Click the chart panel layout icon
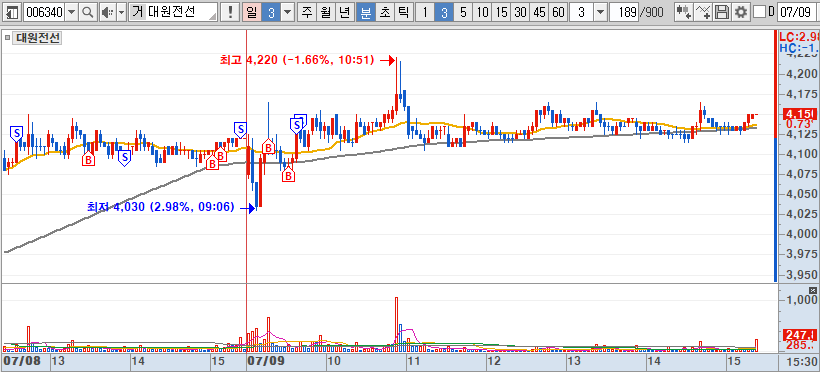 point(13,12)
